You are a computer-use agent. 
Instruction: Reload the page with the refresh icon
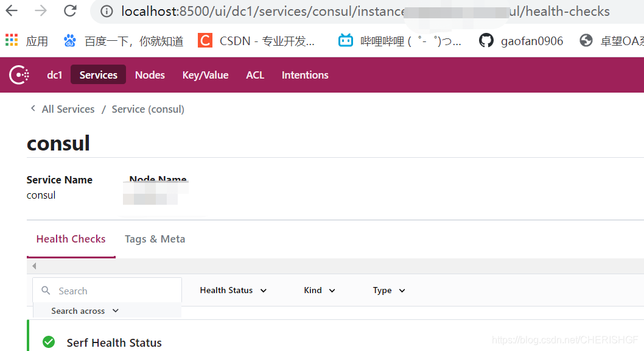click(x=69, y=10)
